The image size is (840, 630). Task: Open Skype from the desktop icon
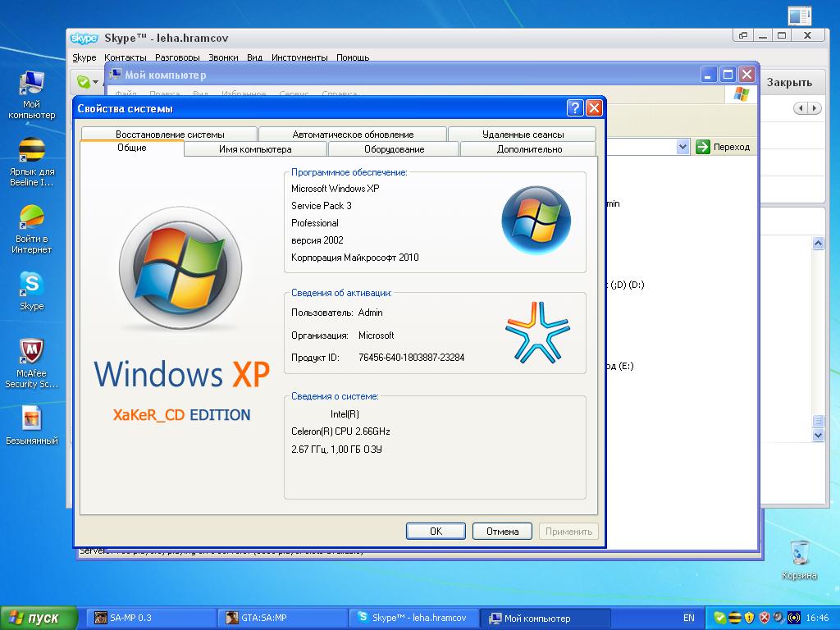coord(31,285)
